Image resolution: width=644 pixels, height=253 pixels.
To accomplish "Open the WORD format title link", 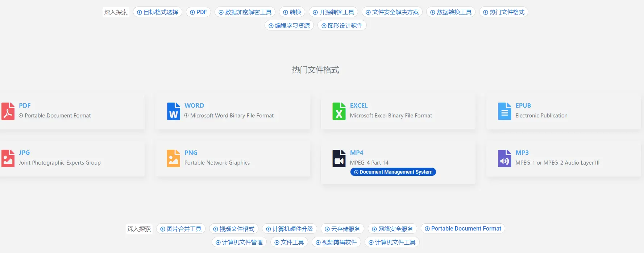I will pos(194,105).
